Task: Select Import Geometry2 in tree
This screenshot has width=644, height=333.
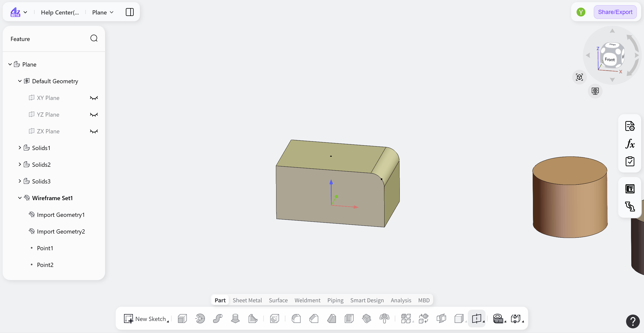Action: coord(61,232)
